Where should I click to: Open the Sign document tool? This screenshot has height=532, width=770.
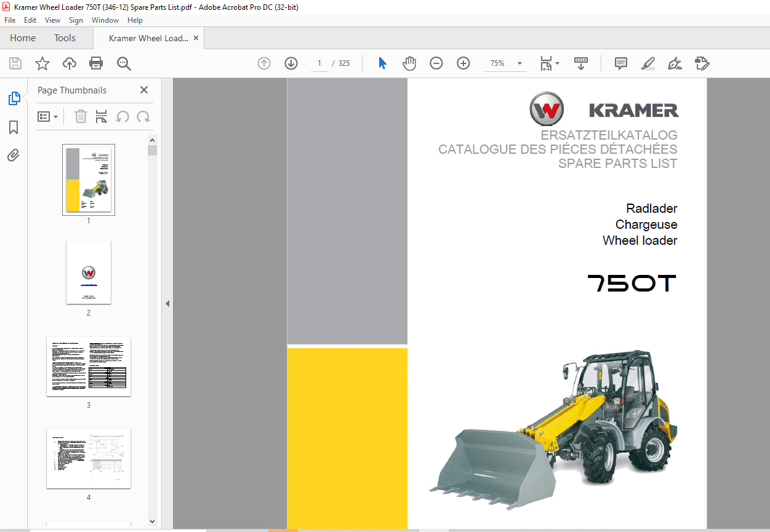tap(675, 63)
